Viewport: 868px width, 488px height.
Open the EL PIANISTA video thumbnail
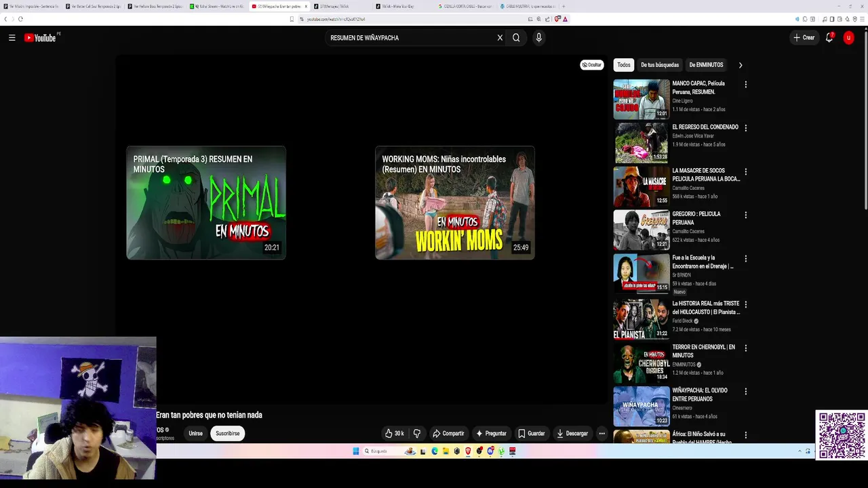coord(642,319)
